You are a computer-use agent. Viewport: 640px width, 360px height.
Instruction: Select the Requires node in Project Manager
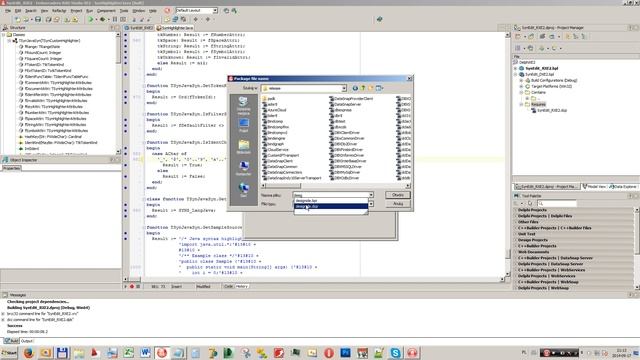(x=538, y=104)
